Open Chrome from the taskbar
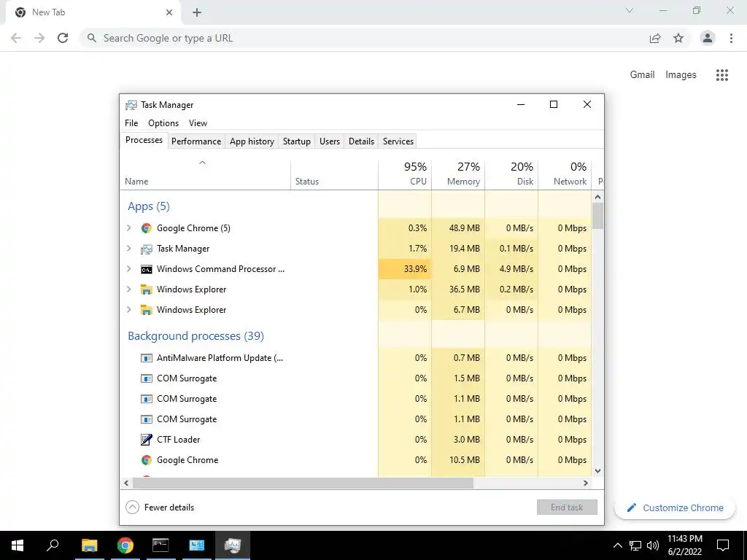Viewport: 747px width, 560px height. pos(125,545)
